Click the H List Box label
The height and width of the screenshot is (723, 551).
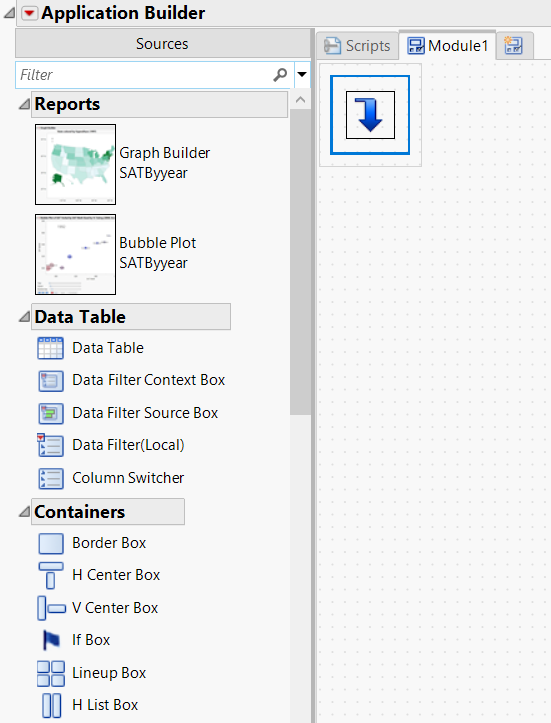coord(105,705)
